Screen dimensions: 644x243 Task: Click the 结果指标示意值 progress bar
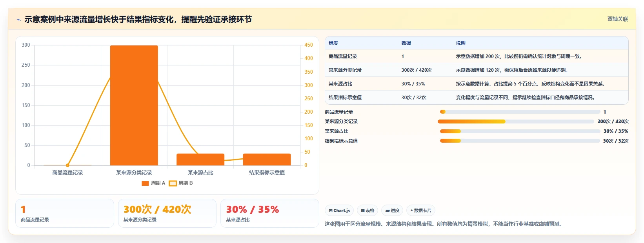[x=520, y=141]
